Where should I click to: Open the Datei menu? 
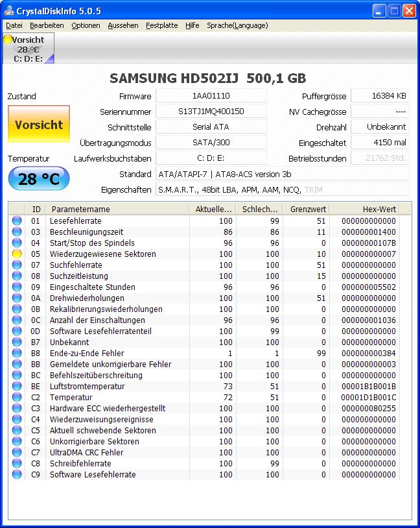(x=14, y=25)
